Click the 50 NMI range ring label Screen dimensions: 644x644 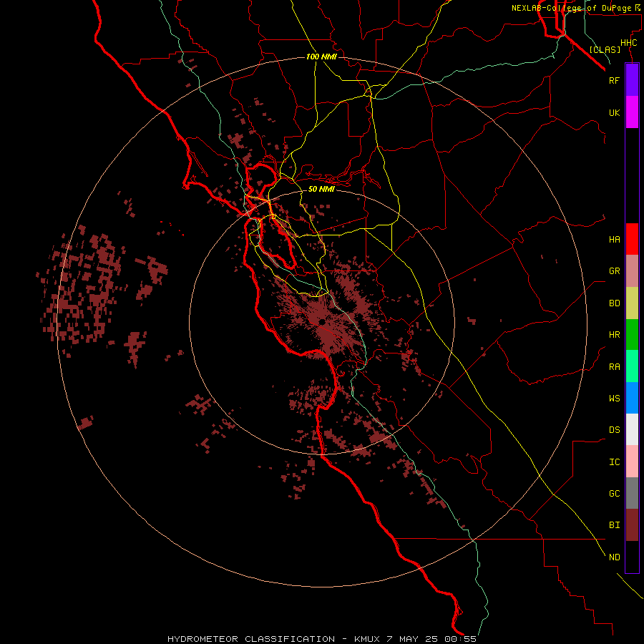pos(321,189)
